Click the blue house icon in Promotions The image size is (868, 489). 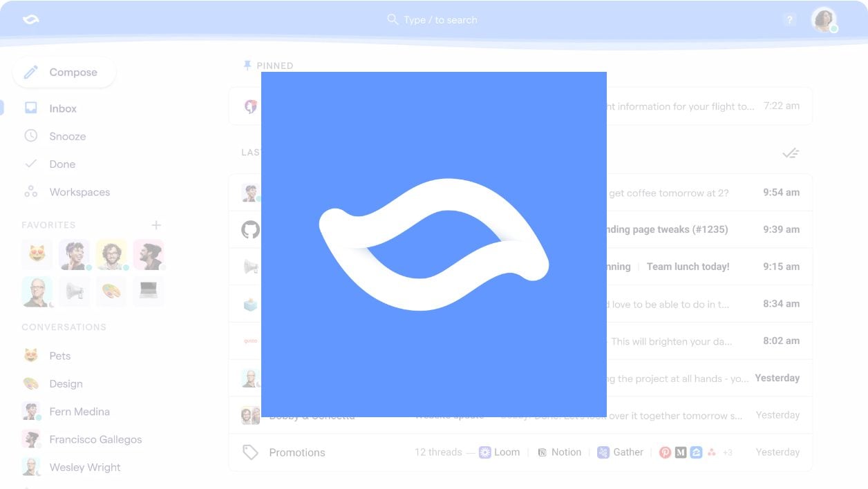[x=696, y=452]
